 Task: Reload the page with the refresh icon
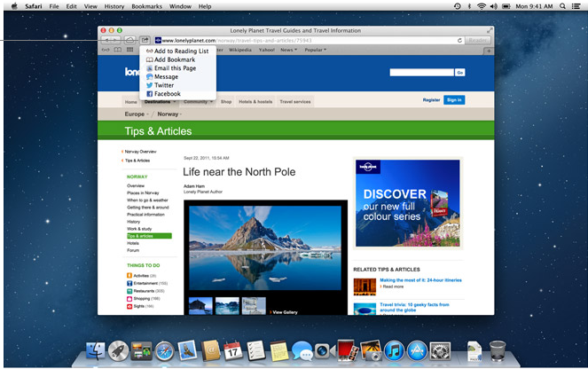459,40
